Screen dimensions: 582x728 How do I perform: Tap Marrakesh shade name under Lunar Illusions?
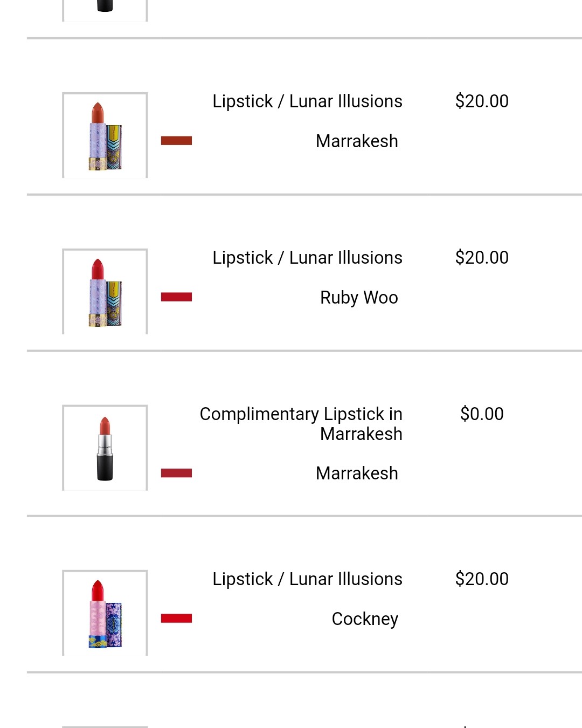coord(357,141)
